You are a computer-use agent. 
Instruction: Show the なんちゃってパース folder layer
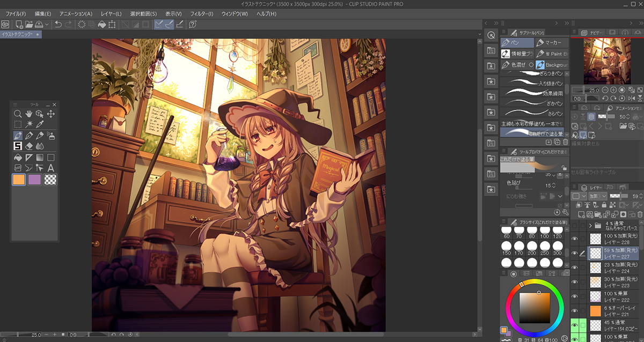tap(575, 225)
